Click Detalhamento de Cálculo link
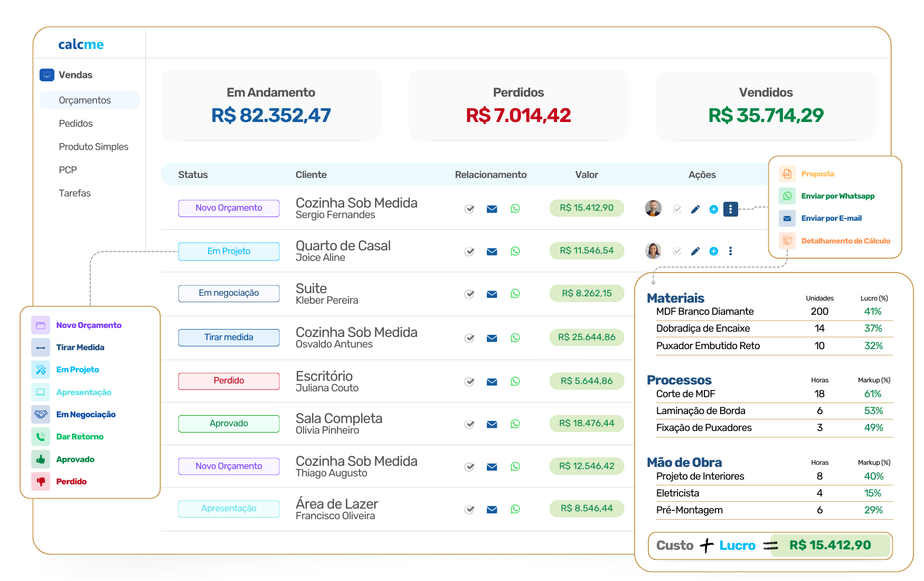 [x=845, y=241]
